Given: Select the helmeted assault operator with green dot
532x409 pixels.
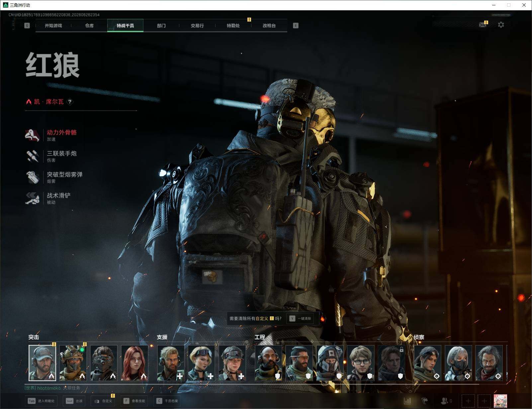Looking at the screenshot, I should point(73,363).
